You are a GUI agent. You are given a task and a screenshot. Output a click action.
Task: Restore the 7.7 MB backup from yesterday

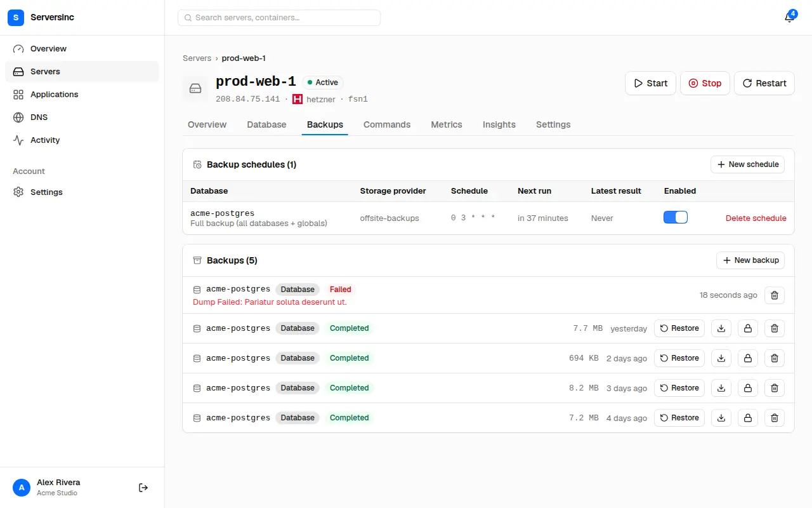coord(679,328)
